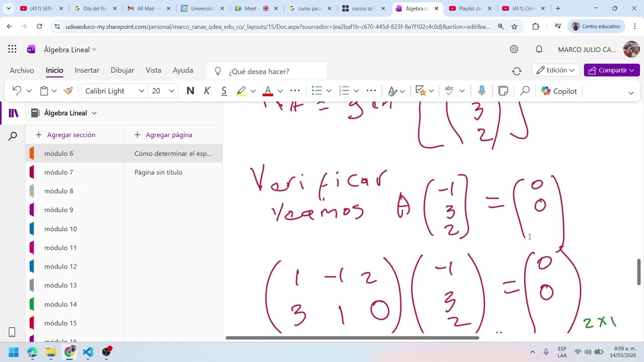Open the Styles gallery icon
The height and width of the screenshot is (362, 644).
(x=393, y=91)
